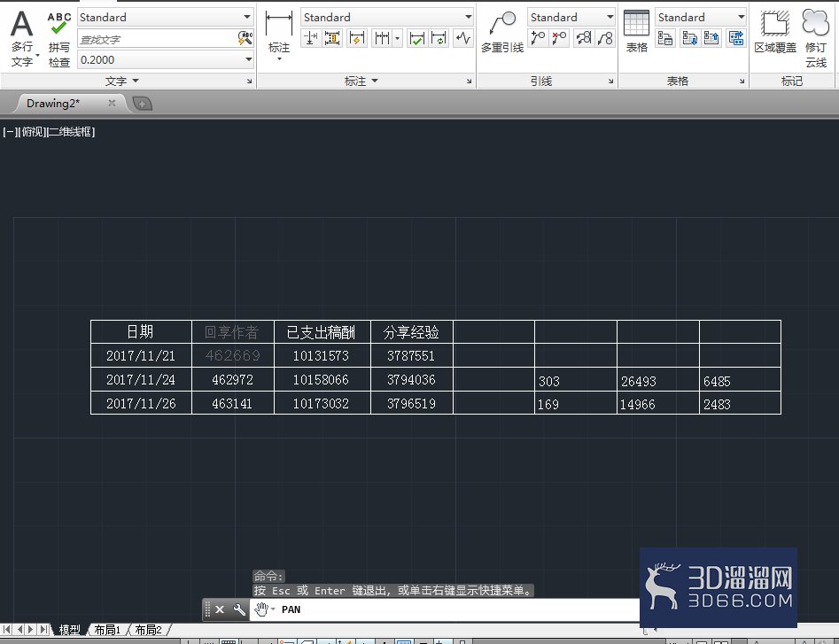Viewport: 839px width, 644px height.
Task: Open text style dialog launcher arrow
Action: click(x=249, y=81)
